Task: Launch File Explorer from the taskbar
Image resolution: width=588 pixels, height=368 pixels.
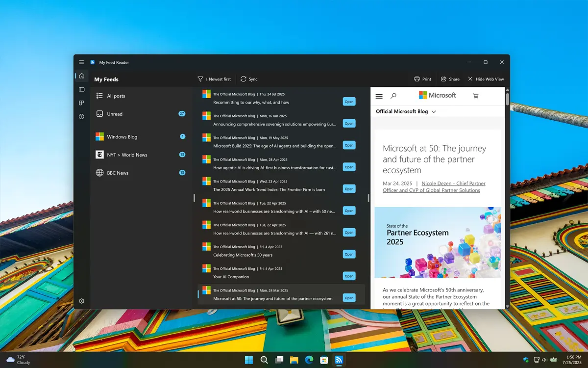Action: coord(294,360)
